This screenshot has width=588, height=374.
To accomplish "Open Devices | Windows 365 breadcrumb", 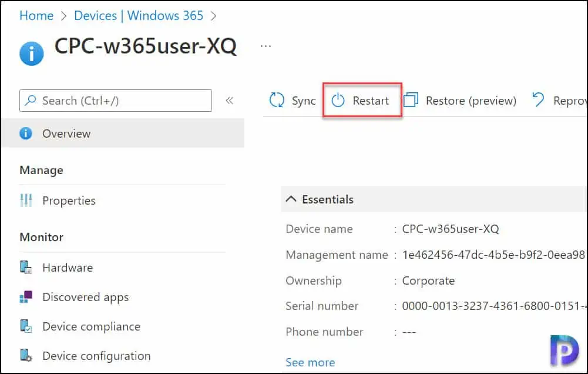I will pyautogui.click(x=139, y=15).
